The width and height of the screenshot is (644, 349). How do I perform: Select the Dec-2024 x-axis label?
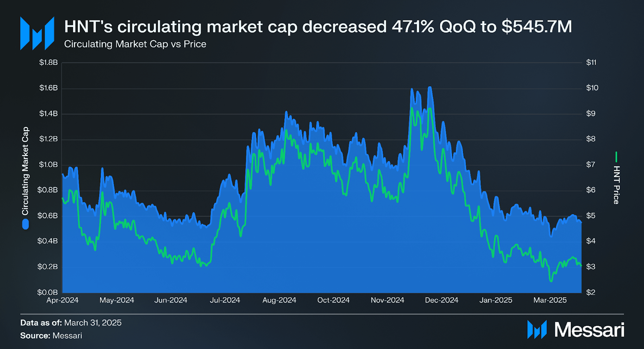442,300
